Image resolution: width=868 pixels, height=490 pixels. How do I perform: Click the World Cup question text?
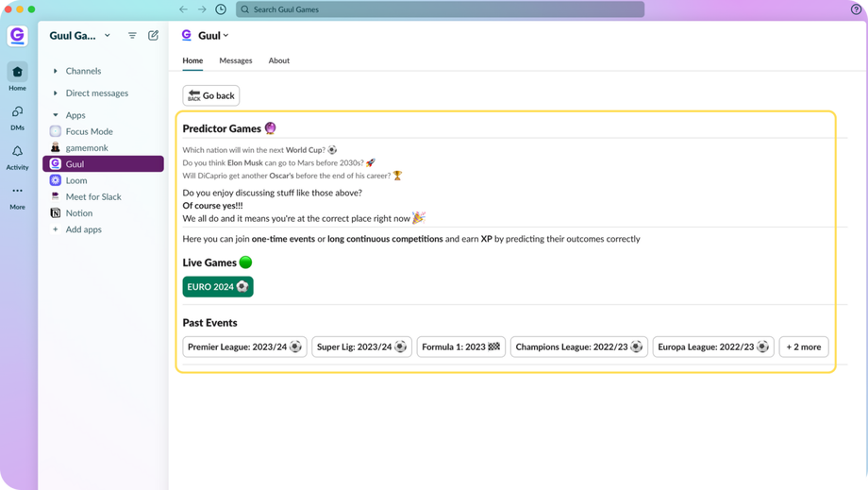click(x=259, y=150)
